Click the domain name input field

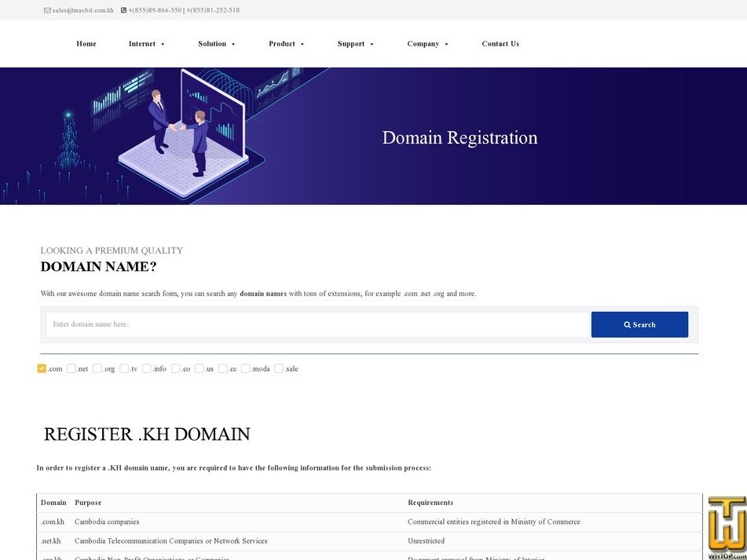pos(314,324)
